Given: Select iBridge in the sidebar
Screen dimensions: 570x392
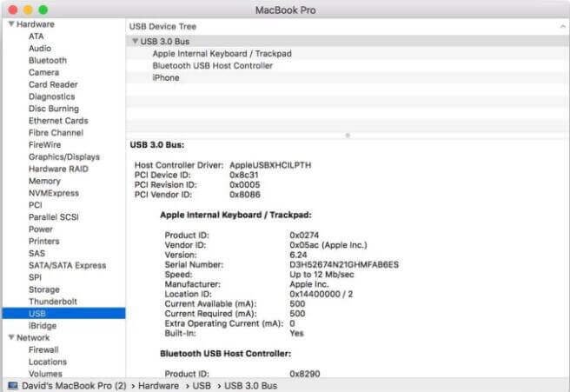Looking at the screenshot, I should [43, 325].
